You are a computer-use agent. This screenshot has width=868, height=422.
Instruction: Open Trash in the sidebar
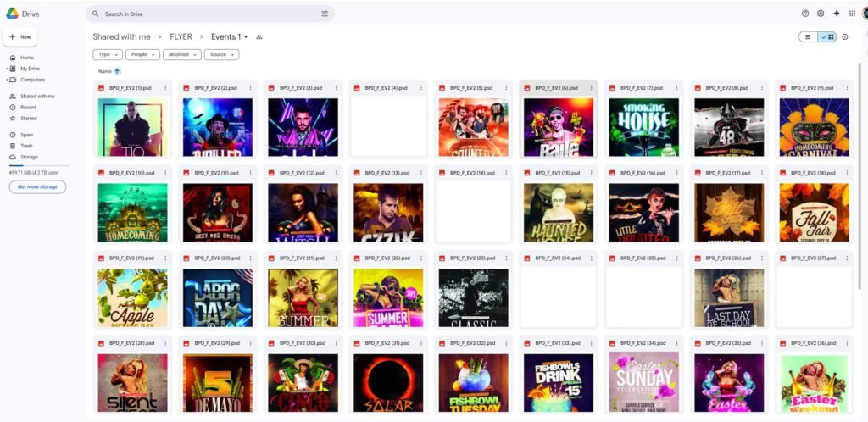[x=26, y=146]
